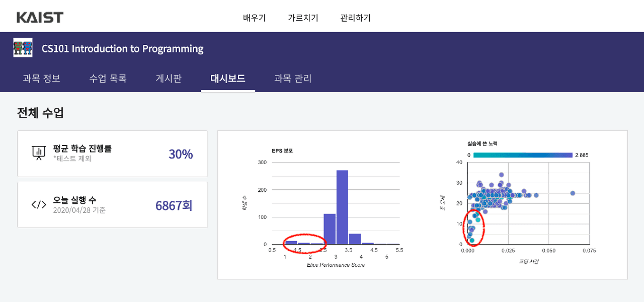Open the 관리하기 menu

coord(355,17)
